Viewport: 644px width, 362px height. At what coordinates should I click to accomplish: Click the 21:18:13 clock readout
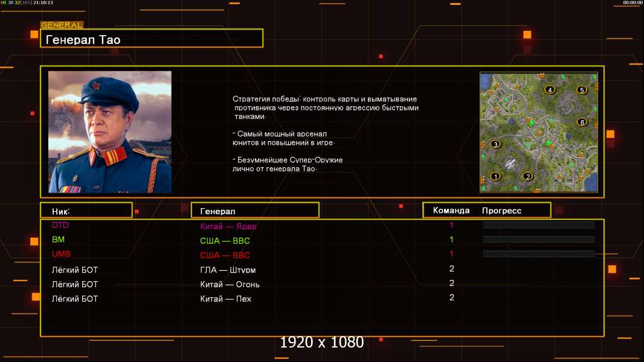coord(43,2)
